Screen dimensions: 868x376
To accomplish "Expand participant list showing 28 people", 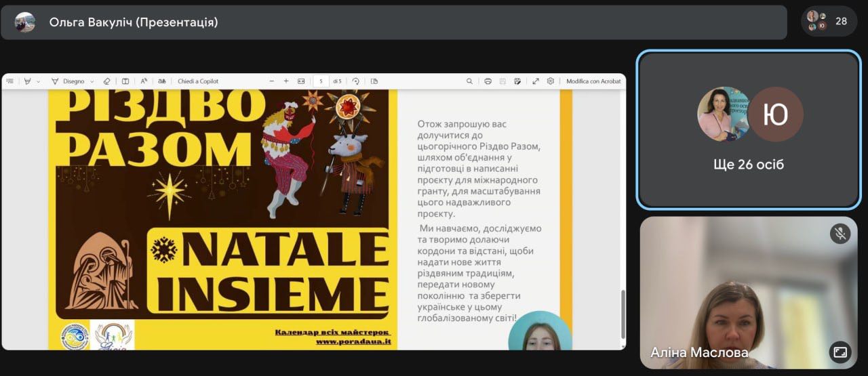I will tap(828, 21).
